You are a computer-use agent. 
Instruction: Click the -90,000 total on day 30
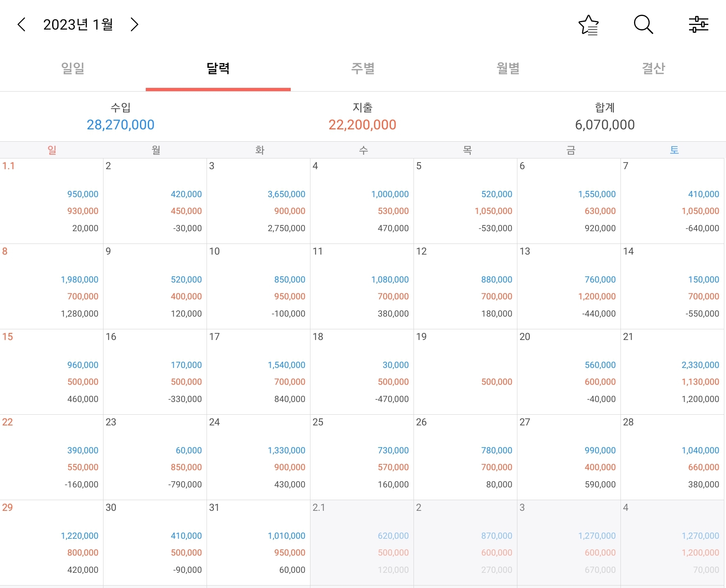(x=186, y=570)
